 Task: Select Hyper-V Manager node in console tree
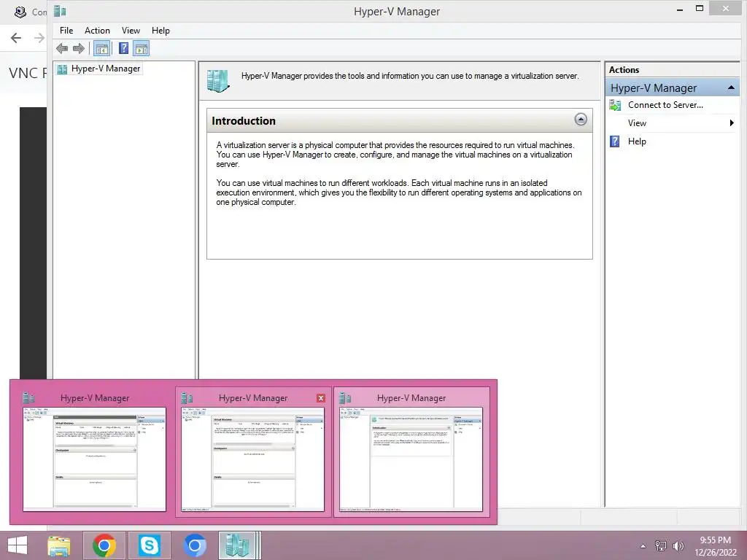tap(98, 69)
